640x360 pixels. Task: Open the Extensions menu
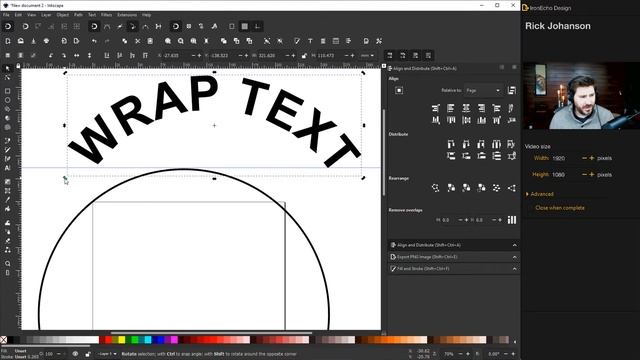(127, 15)
